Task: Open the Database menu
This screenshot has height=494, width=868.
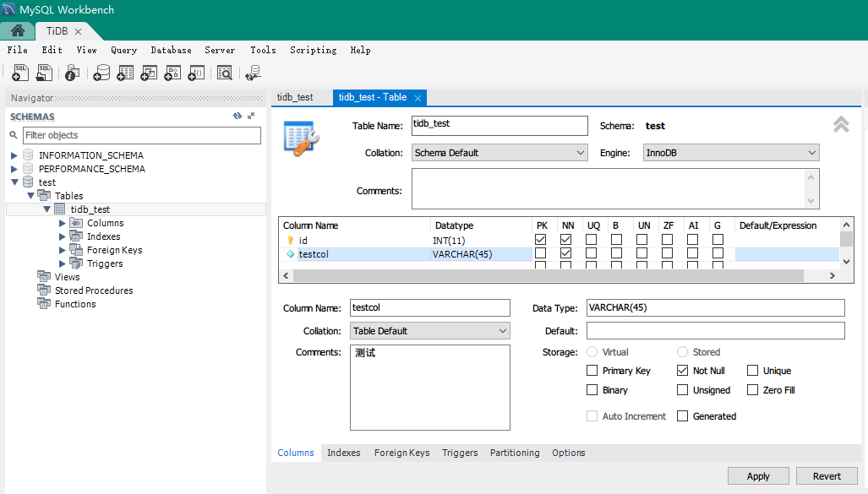Action: [171, 50]
